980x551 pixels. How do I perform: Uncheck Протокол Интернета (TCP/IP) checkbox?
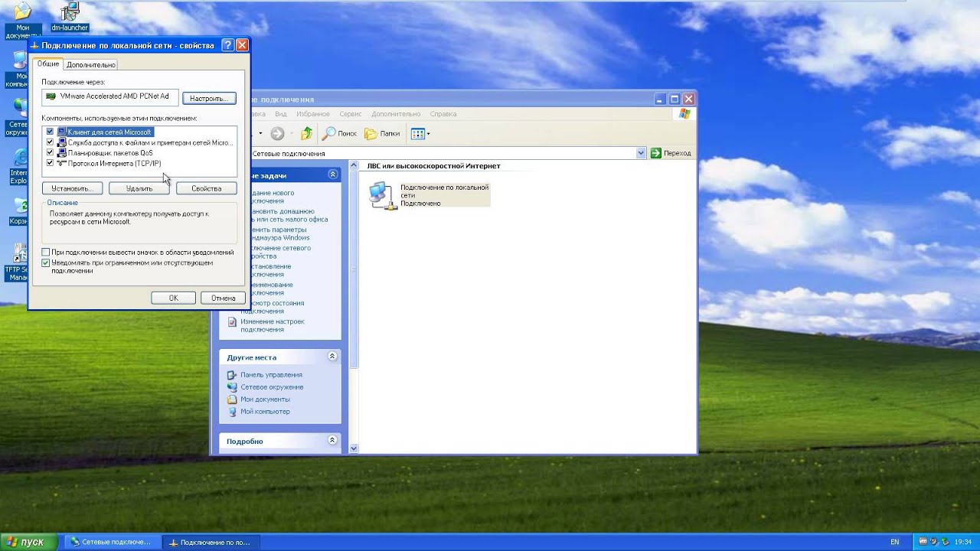point(50,163)
